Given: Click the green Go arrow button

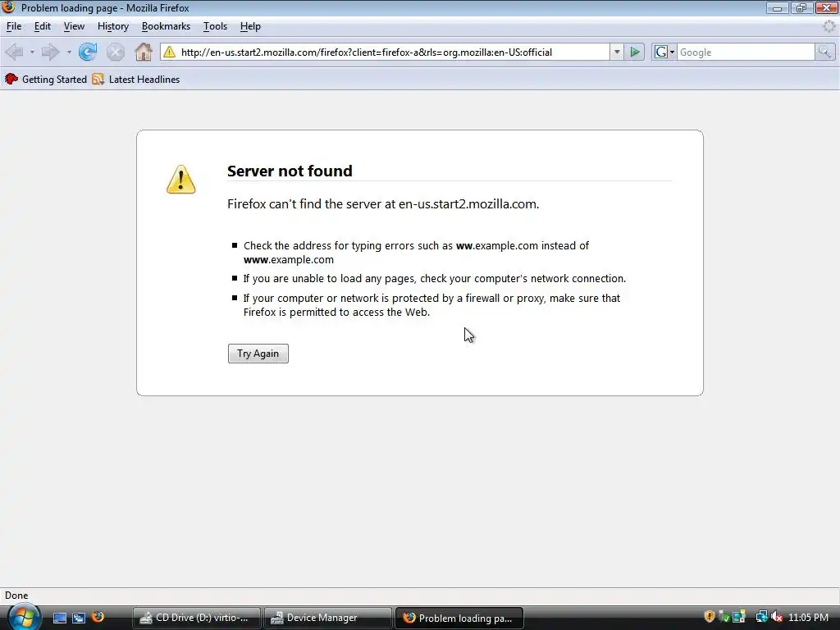Looking at the screenshot, I should click(635, 52).
